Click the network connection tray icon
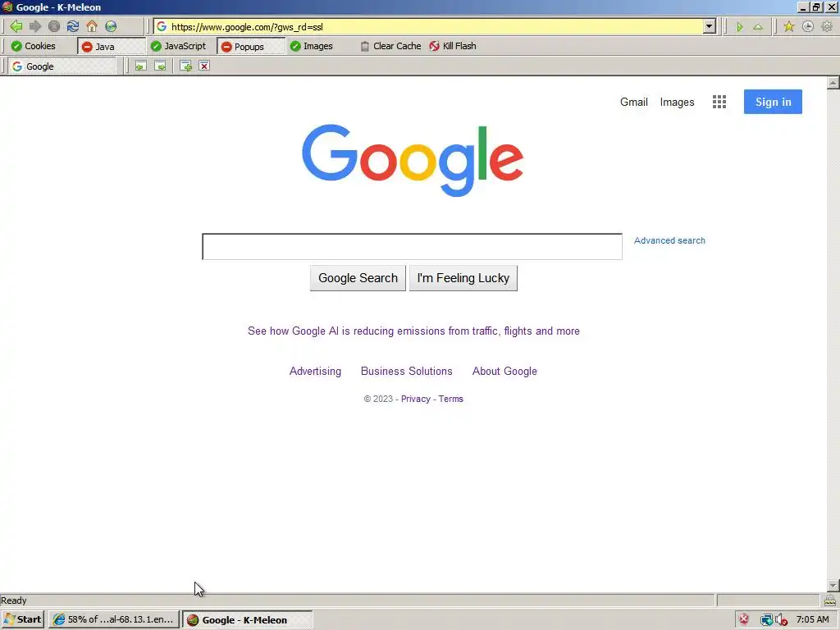 click(766, 620)
